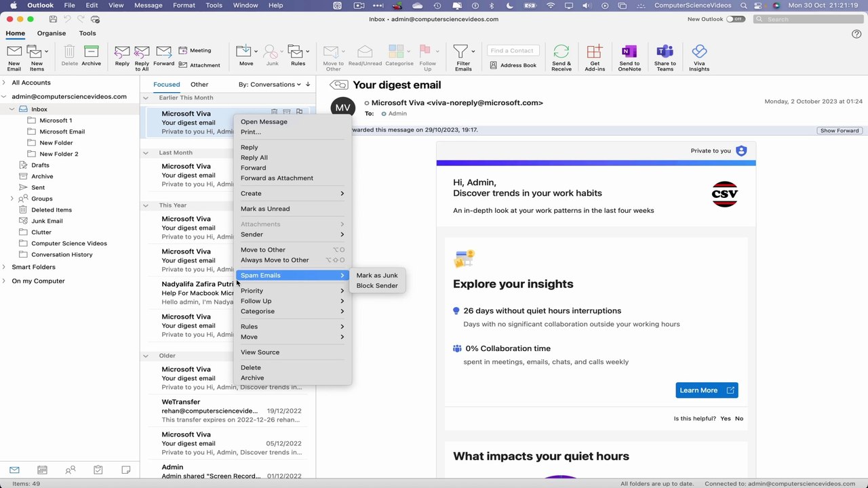The height and width of the screenshot is (488, 868).
Task: Open the Tools ribbon tab
Action: click(87, 33)
